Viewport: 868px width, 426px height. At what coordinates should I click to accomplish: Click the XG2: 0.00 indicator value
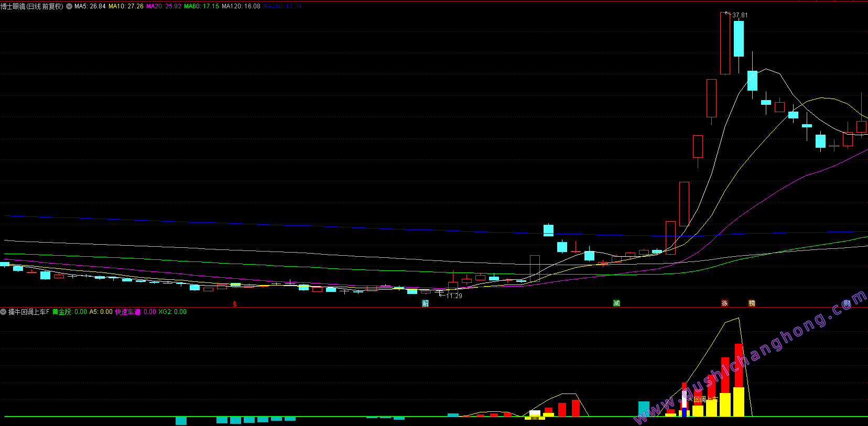[172, 312]
